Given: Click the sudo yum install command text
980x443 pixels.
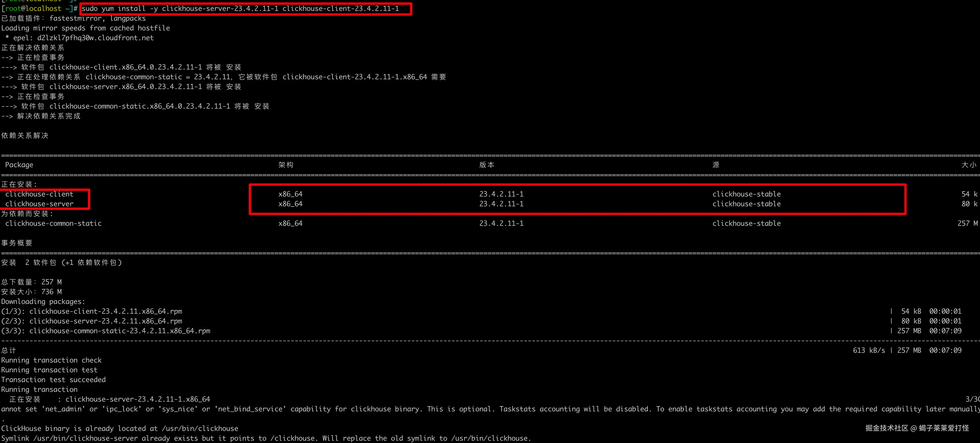Looking at the screenshot, I should (240, 8).
